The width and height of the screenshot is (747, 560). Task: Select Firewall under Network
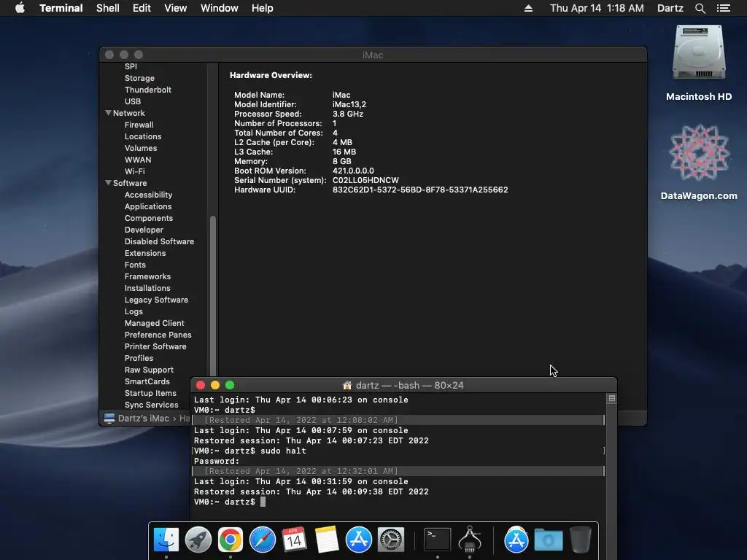tap(139, 125)
